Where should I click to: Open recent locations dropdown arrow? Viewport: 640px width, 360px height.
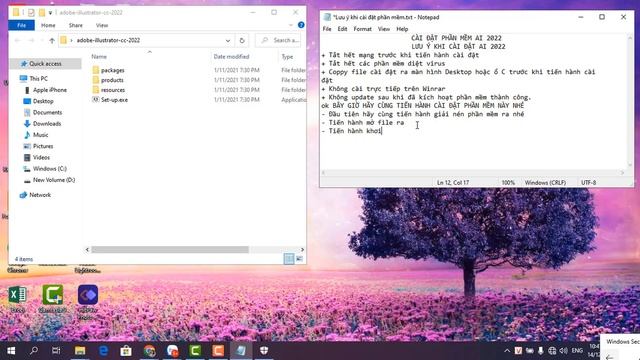click(42, 40)
